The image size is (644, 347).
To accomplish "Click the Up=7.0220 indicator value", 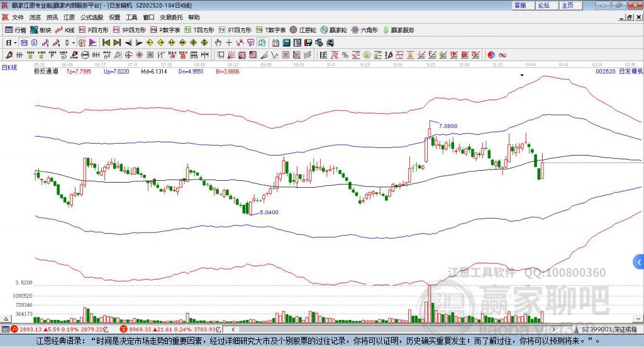I will coord(116,71).
